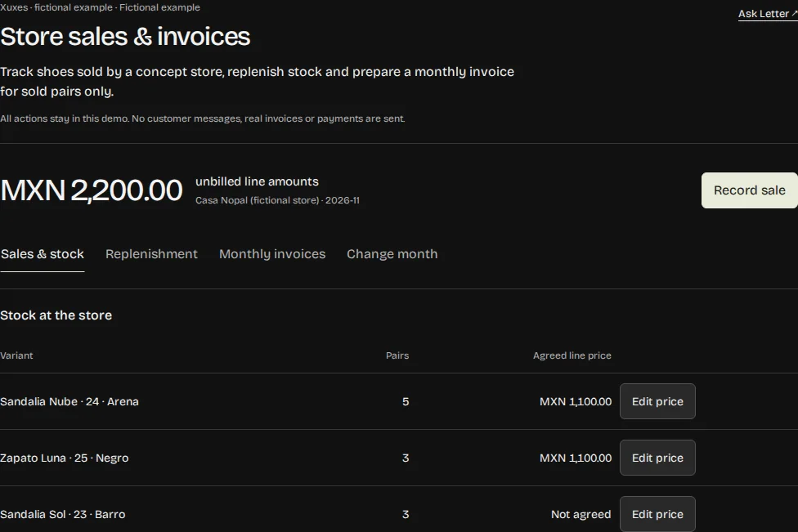
Task: Open the Ask Letter link
Action: (768, 14)
